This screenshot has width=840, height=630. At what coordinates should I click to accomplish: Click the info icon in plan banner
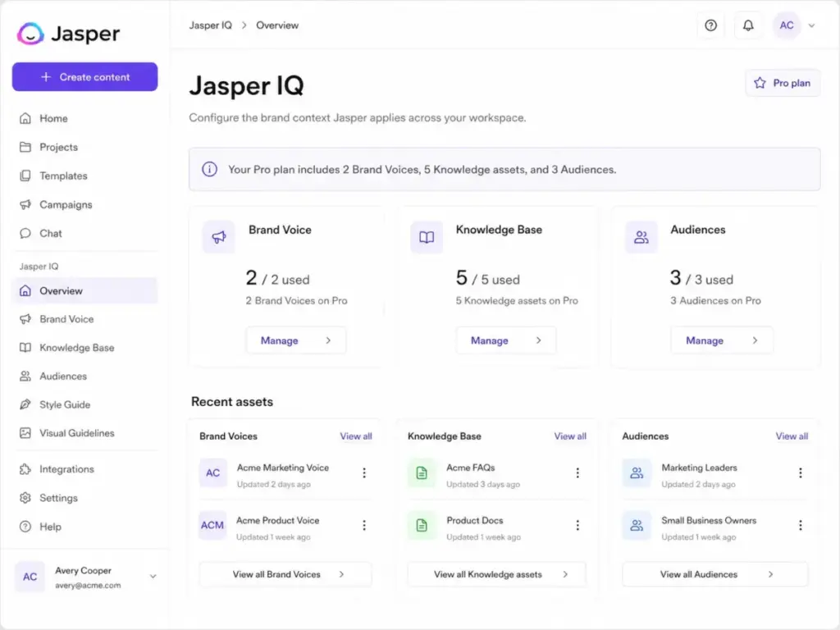pos(209,169)
